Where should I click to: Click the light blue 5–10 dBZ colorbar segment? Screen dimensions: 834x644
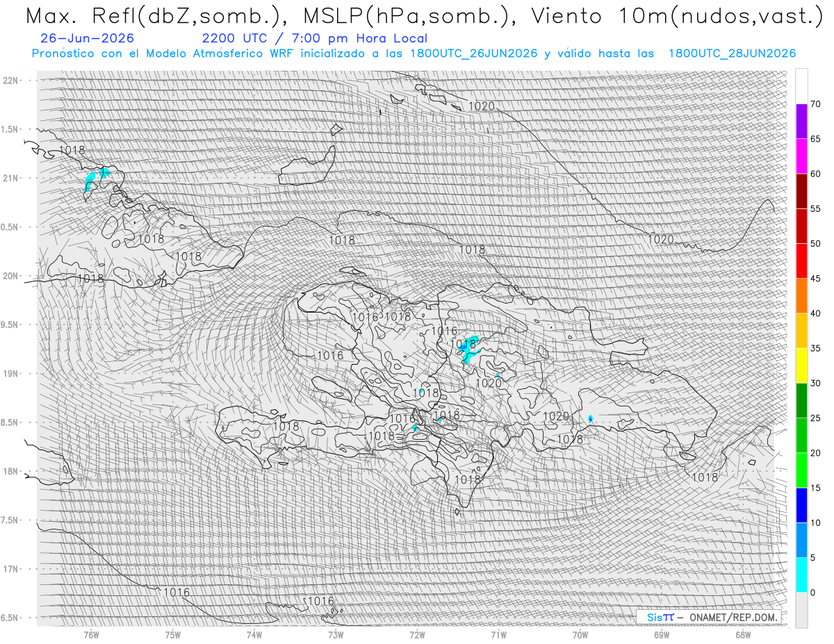coord(801,540)
